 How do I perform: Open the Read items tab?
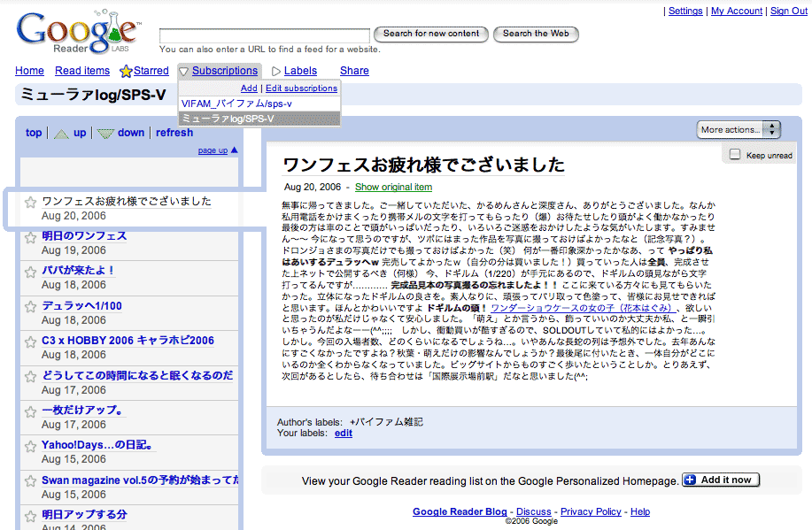[x=82, y=71]
